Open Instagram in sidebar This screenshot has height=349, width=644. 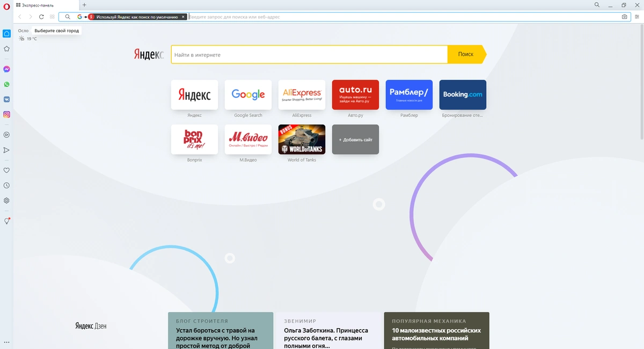click(6, 114)
